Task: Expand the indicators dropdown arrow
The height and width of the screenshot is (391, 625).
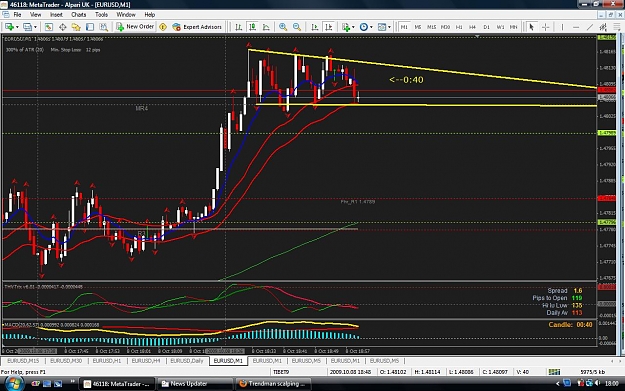Action: [353, 27]
